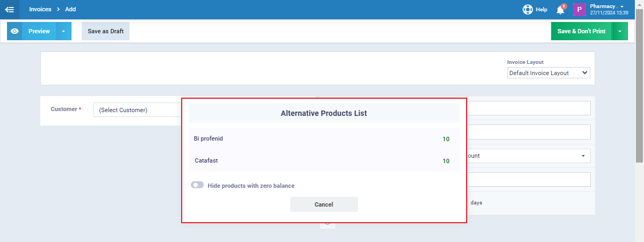The height and width of the screenshot is (242, 644).
Task: Select Catafast alternative product
Action: [x=324, y=161]
